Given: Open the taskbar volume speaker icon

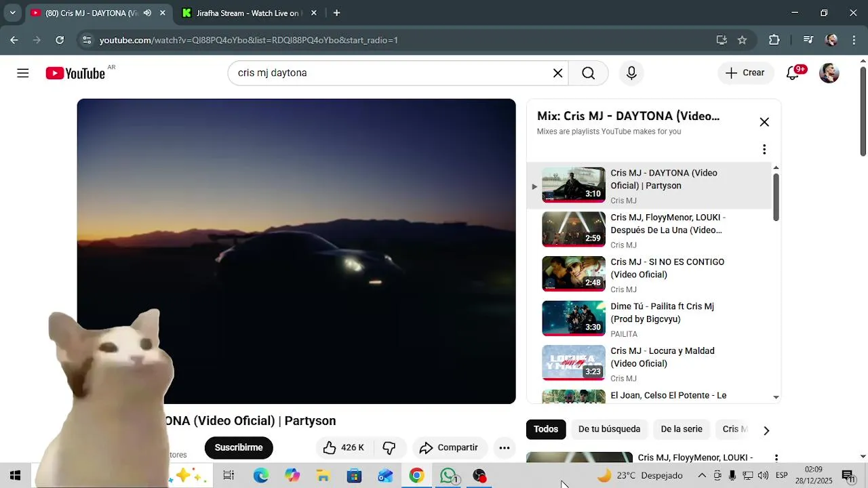Looking at the screenshot, I should tap(763, 476).
